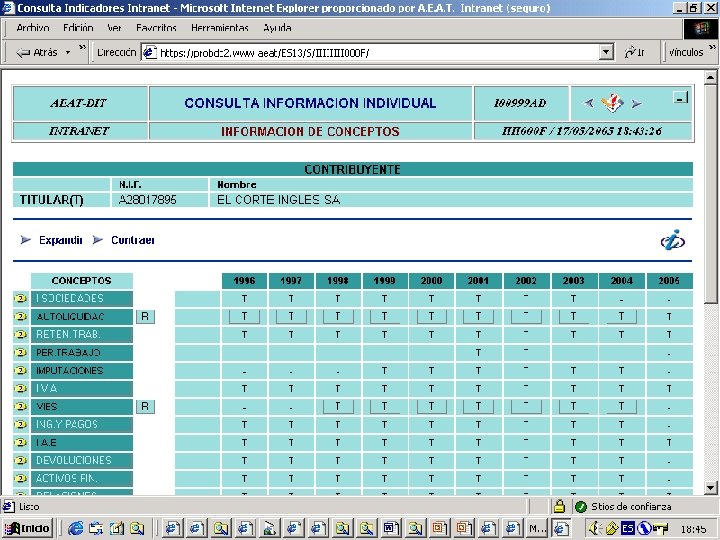Go to next page with right arrow icon
This screenshot has height=540, width=720.
tap(636, 103)
